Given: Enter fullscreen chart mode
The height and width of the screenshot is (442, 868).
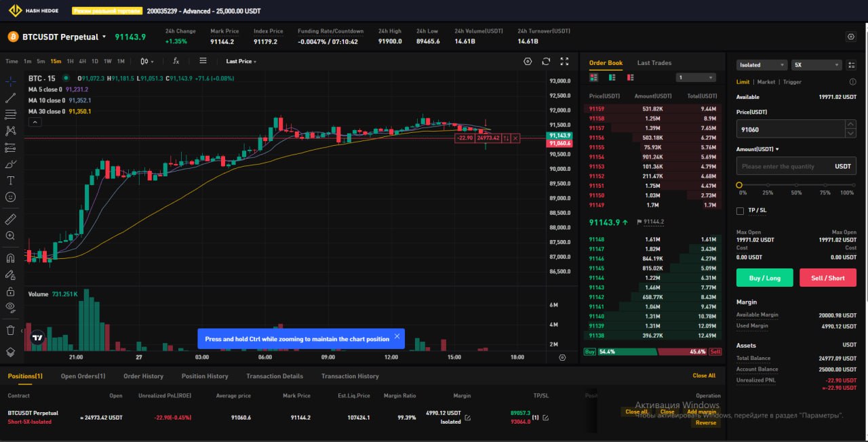Looking at the screenshot, I should pos(564,62).
